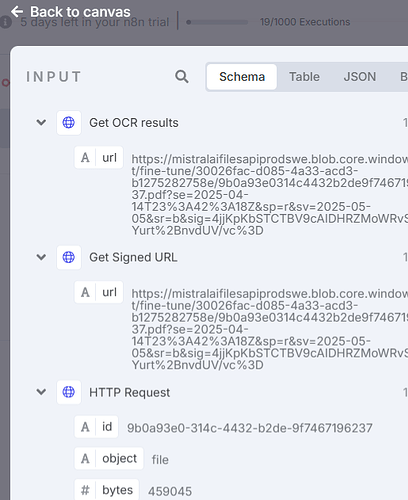
Task: Switch to the Schema view tab
Action: (242, 77)
